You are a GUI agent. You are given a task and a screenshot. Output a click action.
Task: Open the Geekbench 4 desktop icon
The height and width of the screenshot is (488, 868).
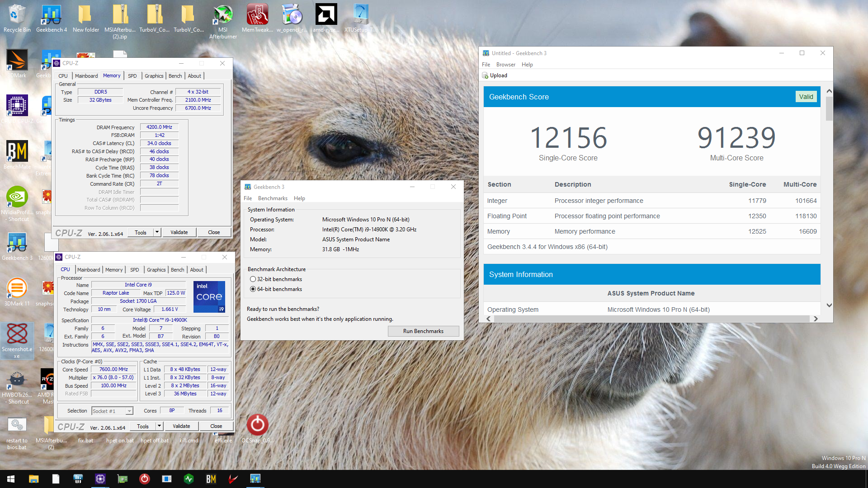click(x=51, y=18)
